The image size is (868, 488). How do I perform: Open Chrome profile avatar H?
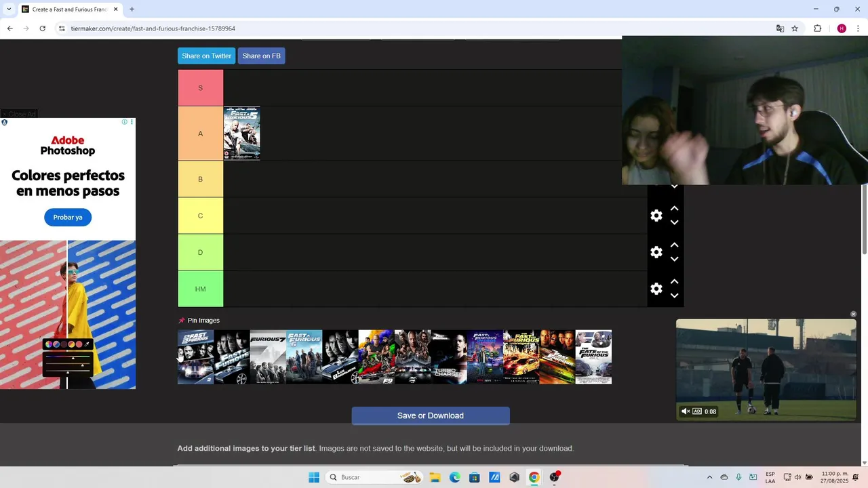pos(842,28)
